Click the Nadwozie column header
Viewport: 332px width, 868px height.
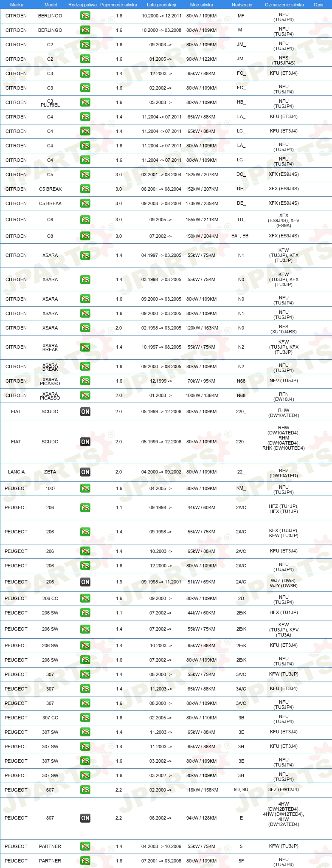[x=242, y=5]
